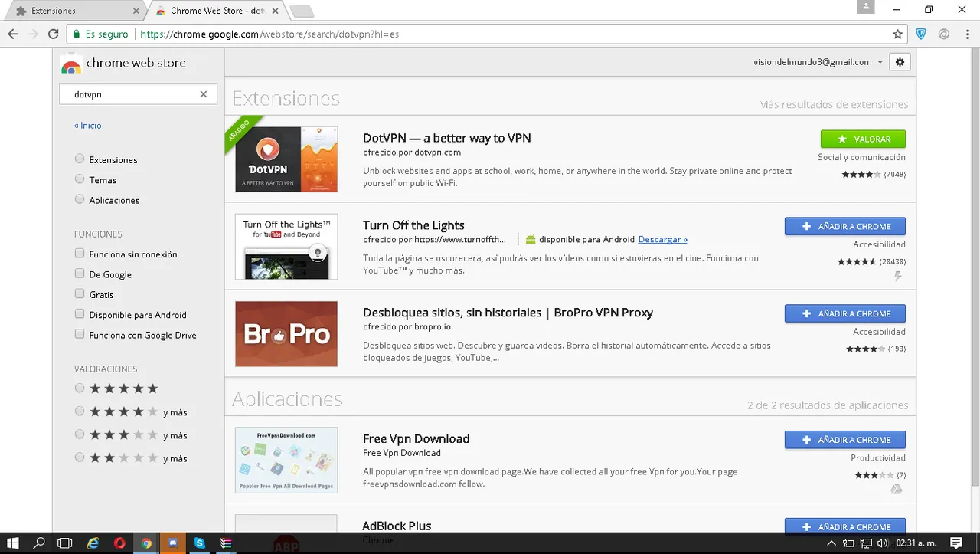The height and width of the screenshot is (554, 980).
Task: Open the Free Vpn Download title
Action: tap(416, 438)
